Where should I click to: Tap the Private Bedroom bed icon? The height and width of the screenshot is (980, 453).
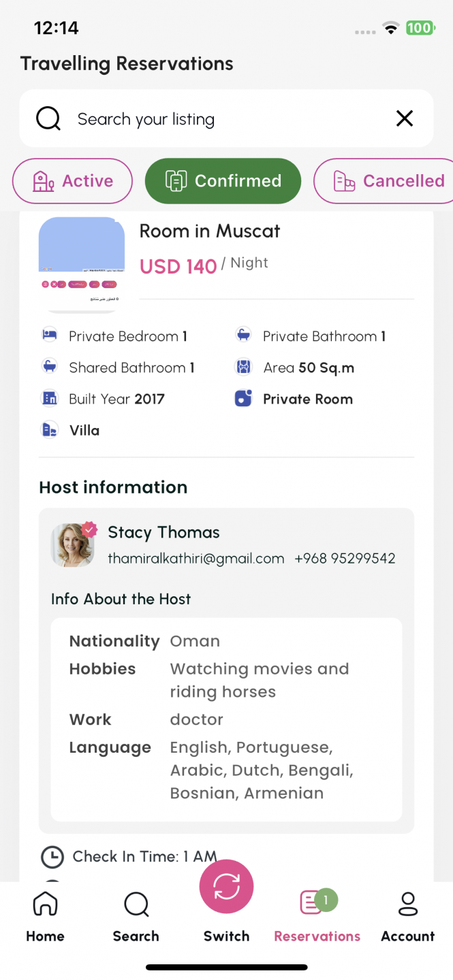[50, 336]
